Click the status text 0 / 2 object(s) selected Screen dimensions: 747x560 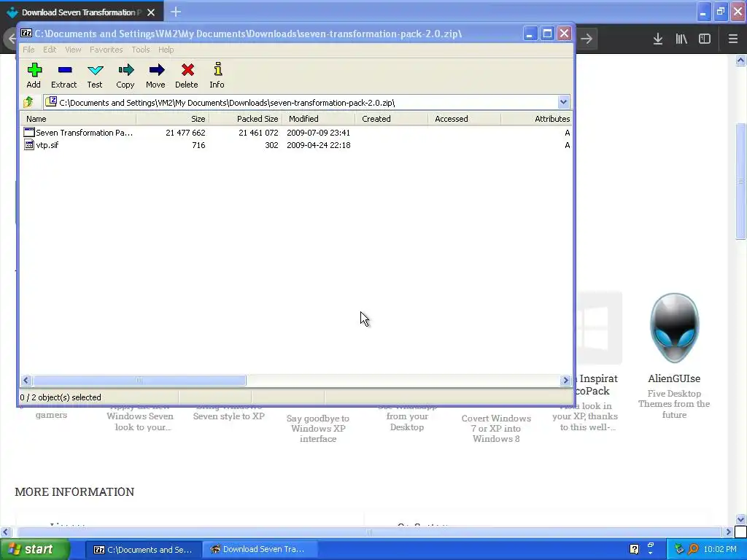click(x=61, y=397)
